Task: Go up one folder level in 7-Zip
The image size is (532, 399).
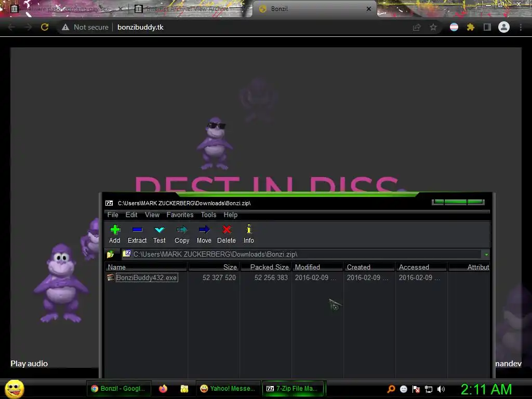Action: 111,254
